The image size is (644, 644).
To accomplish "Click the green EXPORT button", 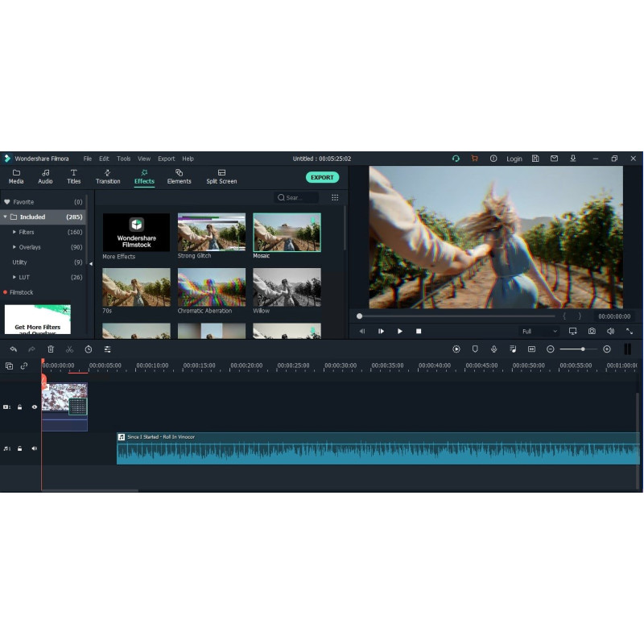I will tap(322, 177).
